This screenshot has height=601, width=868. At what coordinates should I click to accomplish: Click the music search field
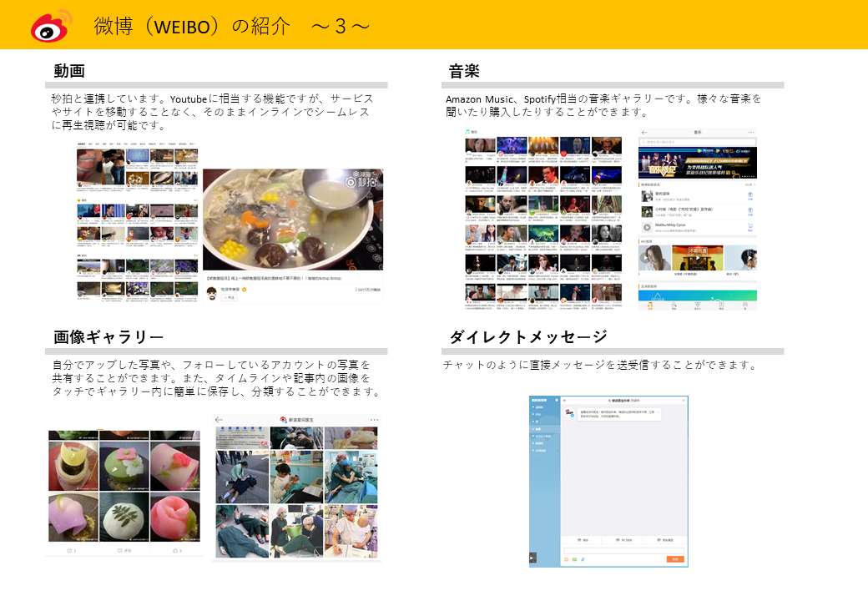point(698,144)
